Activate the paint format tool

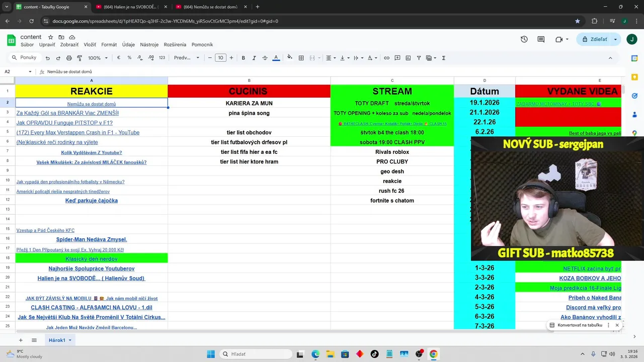[x=79, y=58]
